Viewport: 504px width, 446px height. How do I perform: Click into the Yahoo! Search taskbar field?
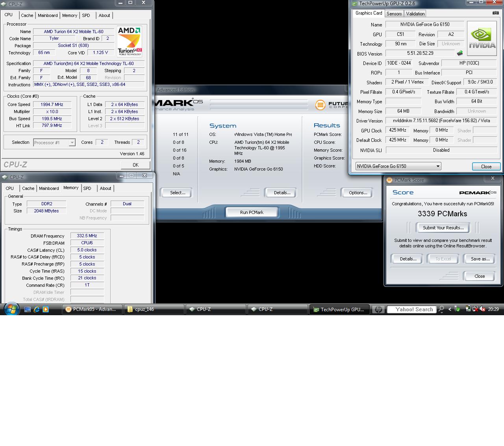pyautogui.click(x=412, y=309)
